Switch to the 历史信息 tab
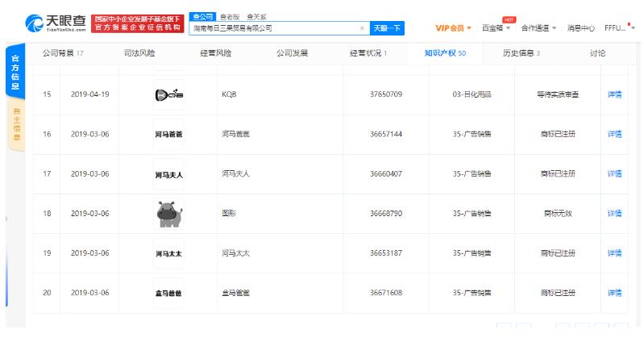This screenshot has width=644, height=342. (521, 53)
